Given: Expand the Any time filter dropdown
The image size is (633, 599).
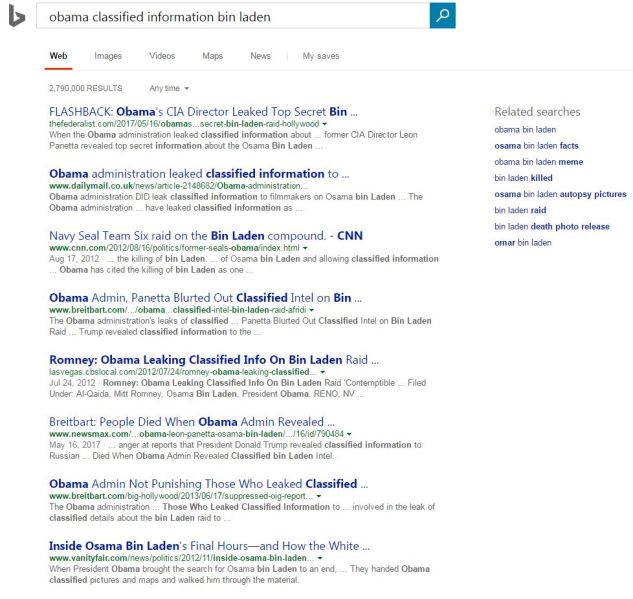Looking at the screenshot, I should (169, 88).
